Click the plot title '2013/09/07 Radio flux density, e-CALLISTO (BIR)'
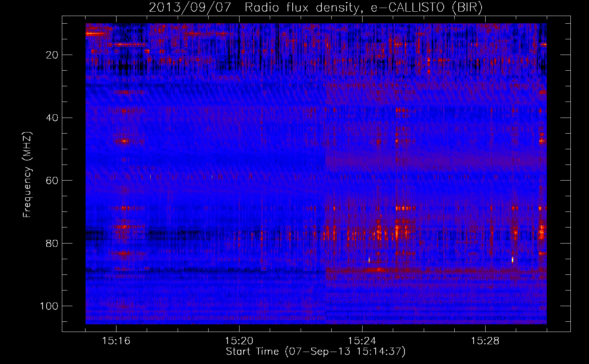Image resolution: width=589 pixels, height=364 pixels. (316, 8)
